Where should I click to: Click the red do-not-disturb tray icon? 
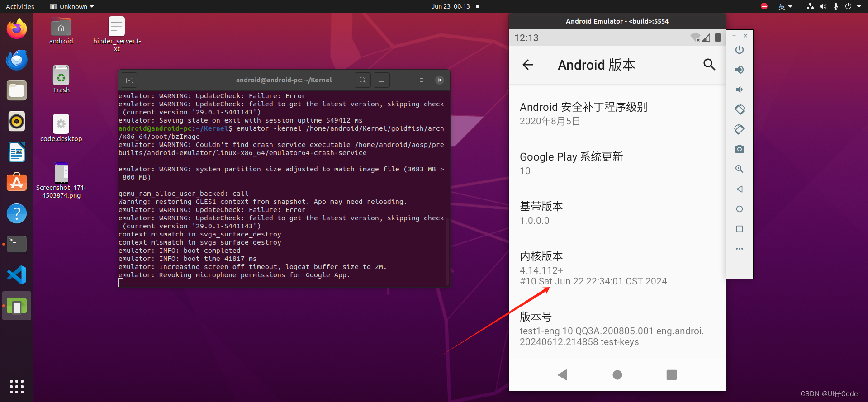[x=764, y=6]
